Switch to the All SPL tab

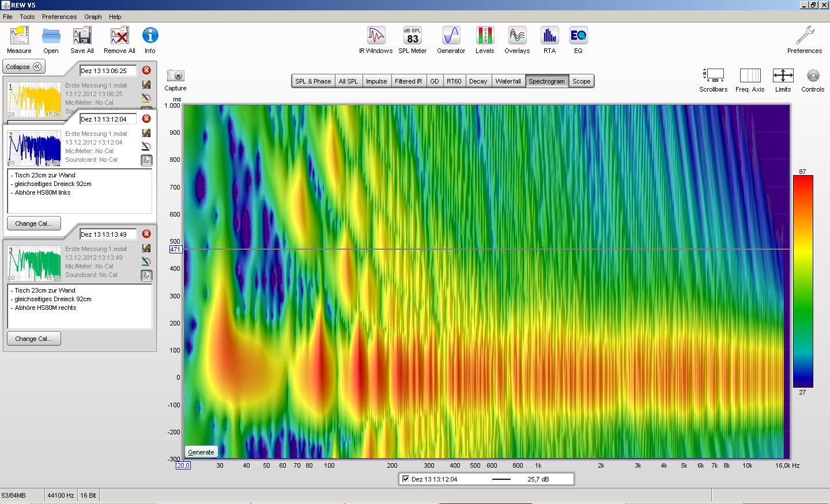348,81
